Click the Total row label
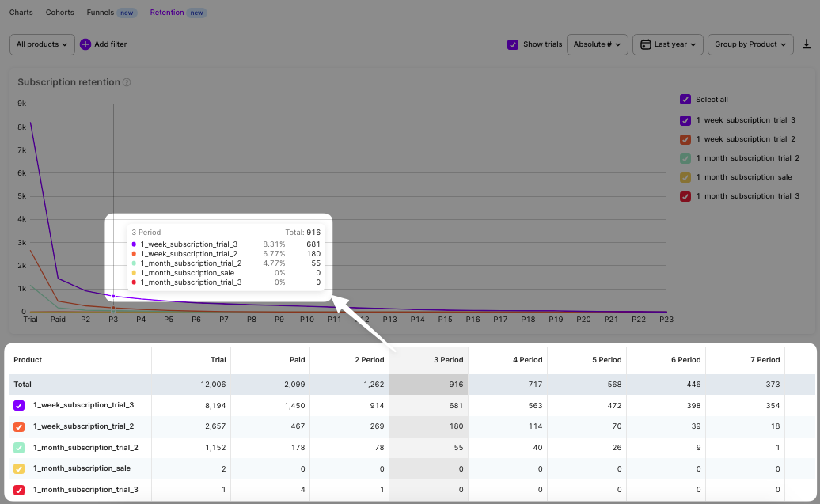Image resolution: width=820 pixels, height=504 pixels. [x=22, y=385]
